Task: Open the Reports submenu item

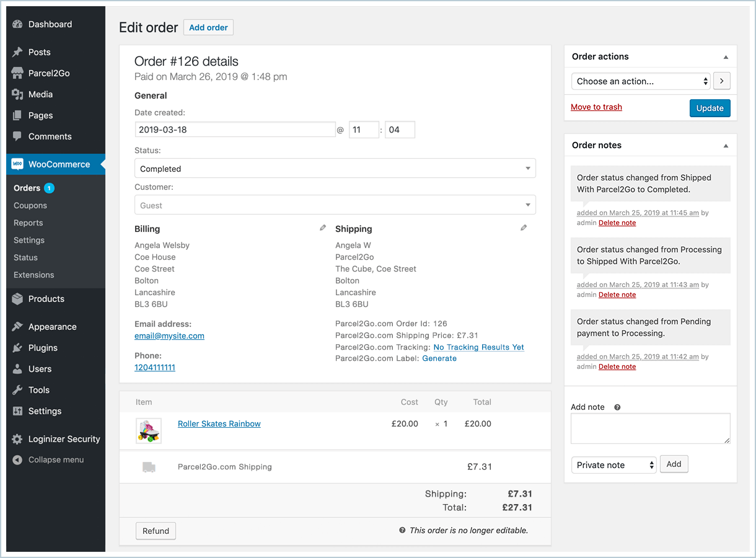Action: click(29, 223)
